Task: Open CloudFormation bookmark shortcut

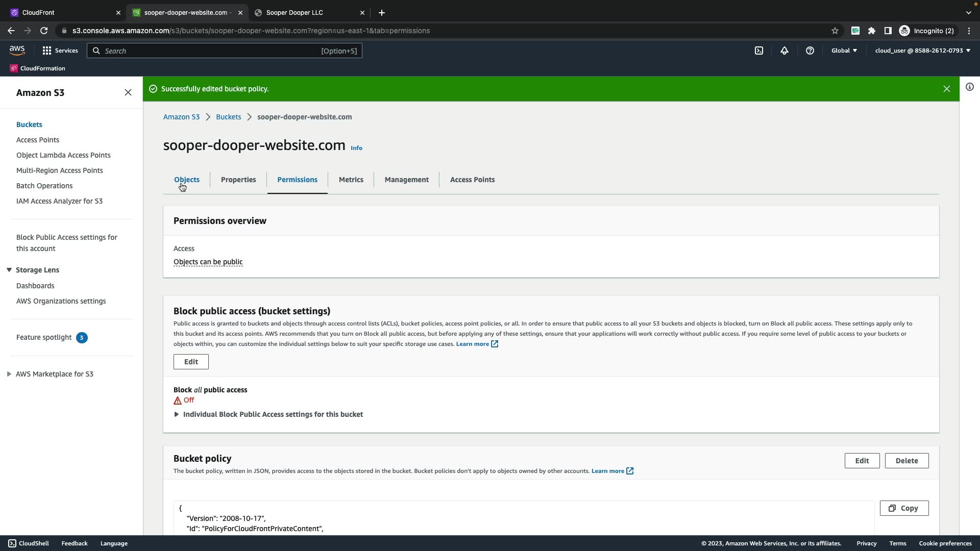Action: [38, 68]
